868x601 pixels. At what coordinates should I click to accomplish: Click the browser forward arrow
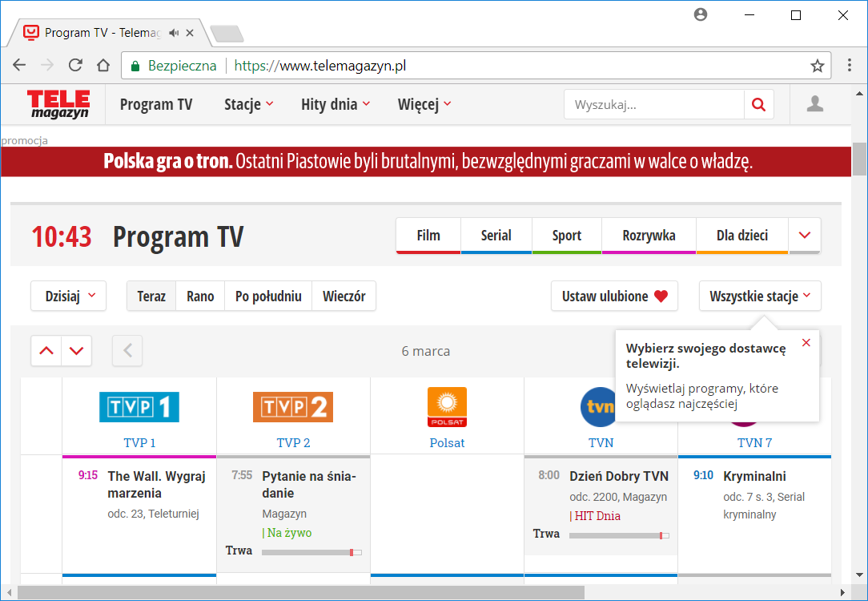47,66
